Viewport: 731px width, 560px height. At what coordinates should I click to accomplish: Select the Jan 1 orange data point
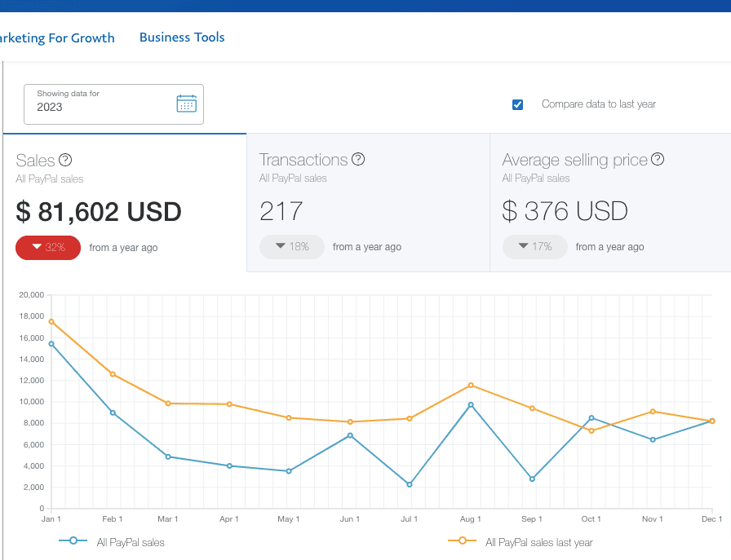[x=51, y=322]
